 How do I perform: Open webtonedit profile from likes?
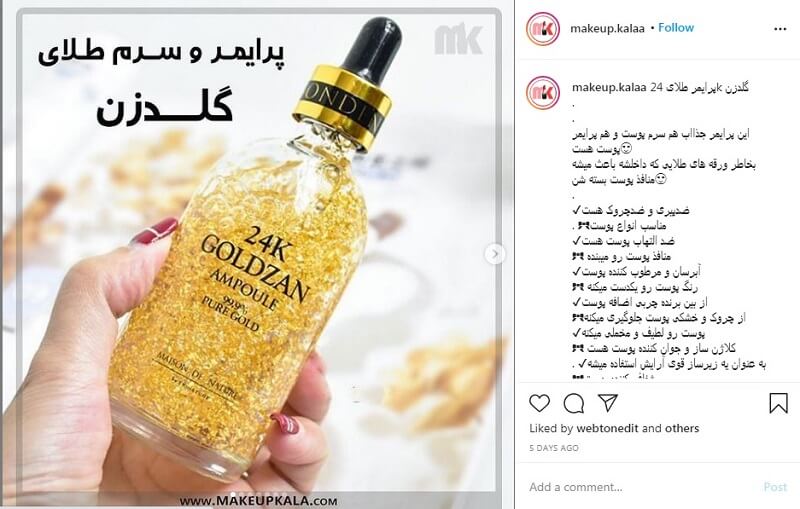607,428
